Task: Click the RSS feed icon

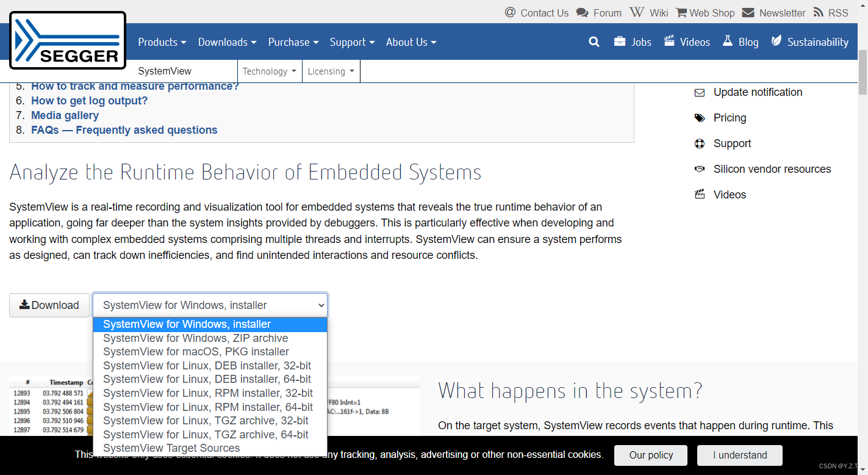Action: click(x=819, y=12)
